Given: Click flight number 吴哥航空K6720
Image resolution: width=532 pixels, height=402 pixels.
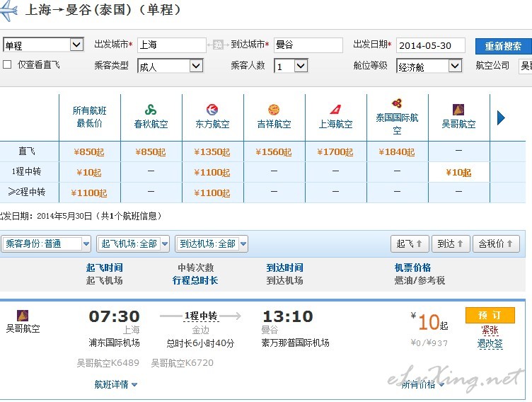Looking at the screenshot, I should click(x=183, y=363).
